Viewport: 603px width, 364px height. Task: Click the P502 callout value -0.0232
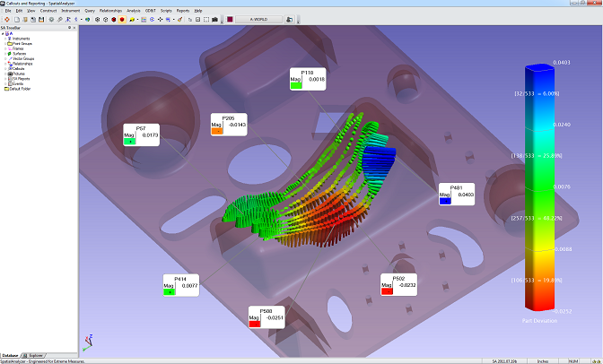[x=407, y=285]
